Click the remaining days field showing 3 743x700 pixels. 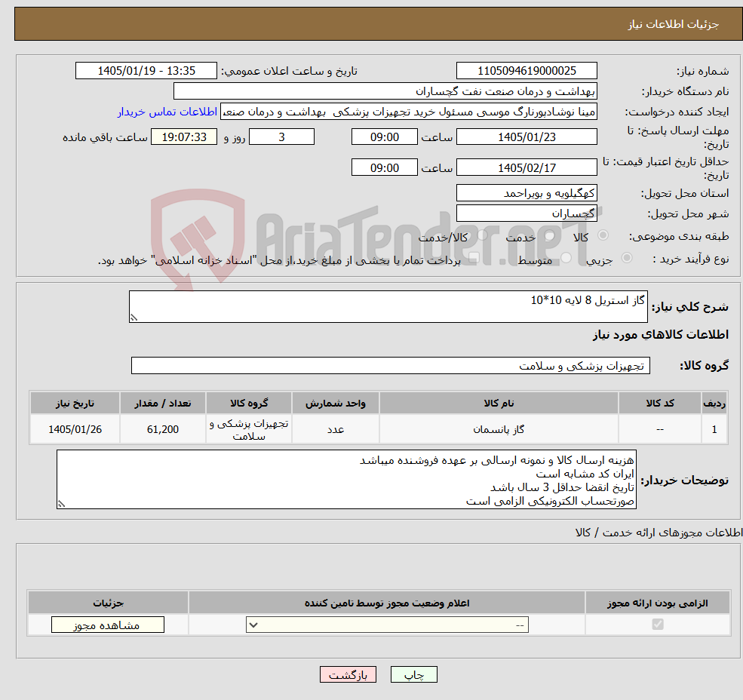281,137
